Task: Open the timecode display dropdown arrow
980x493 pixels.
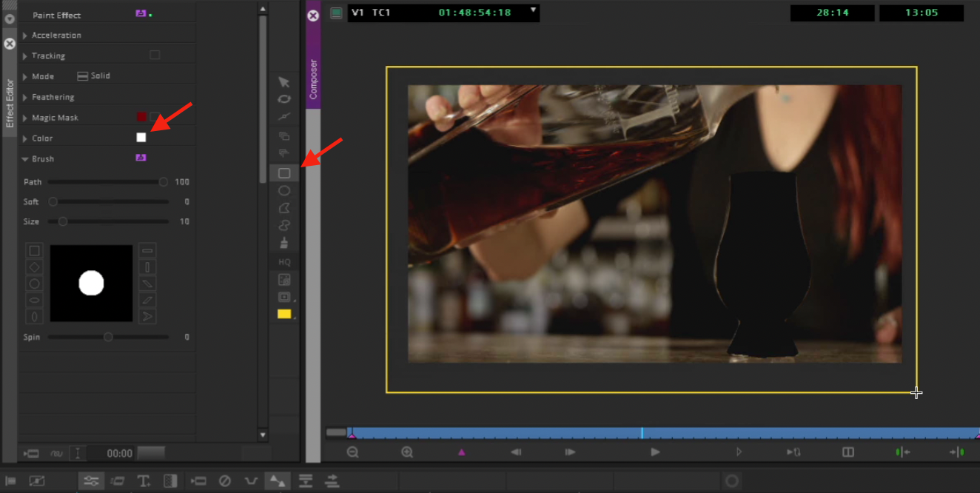Action: 533,10
